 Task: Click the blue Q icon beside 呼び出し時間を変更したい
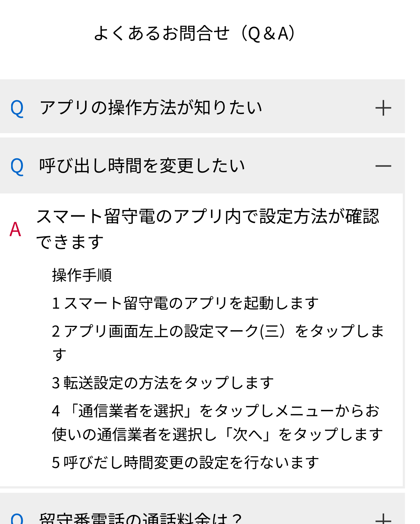17,166
